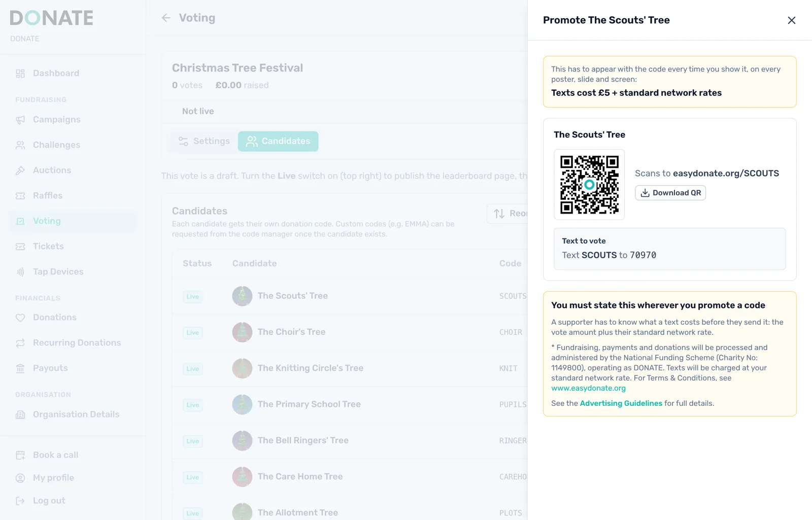Click the Donations heart icon

click(x=20, y=318)
